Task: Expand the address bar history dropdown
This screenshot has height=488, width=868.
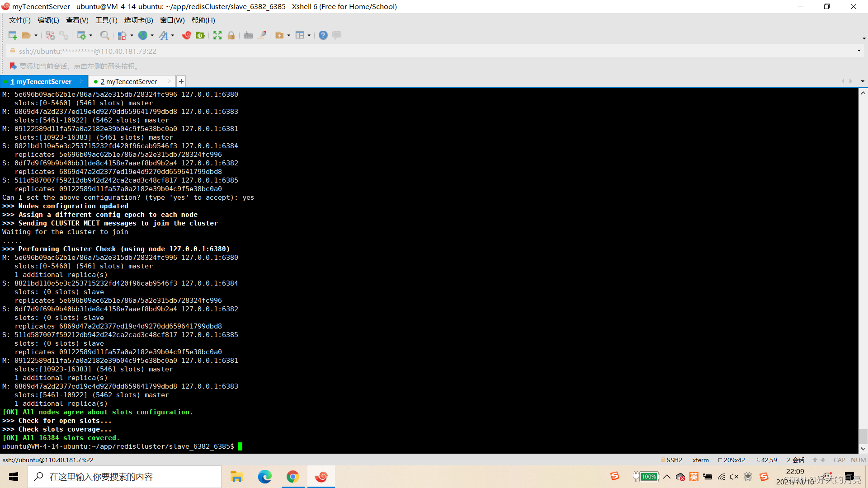Action: click(859, 51)
